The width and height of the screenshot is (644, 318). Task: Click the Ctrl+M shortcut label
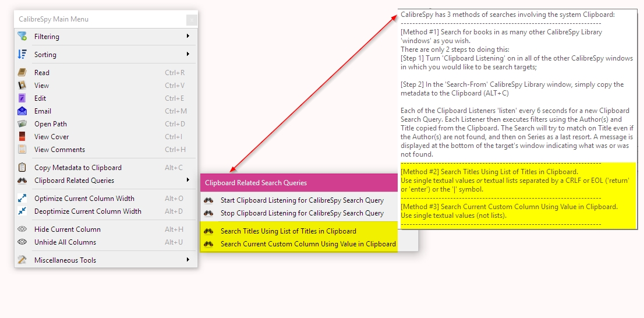pos(176,111)
